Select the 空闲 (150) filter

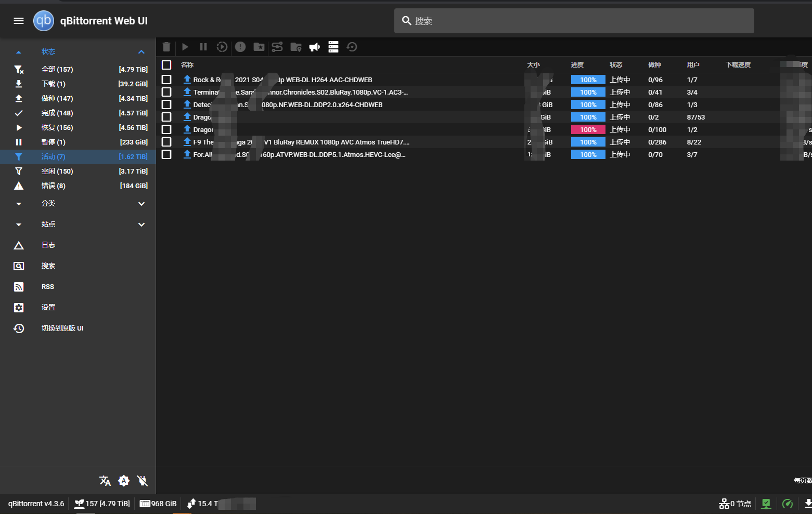78,171
